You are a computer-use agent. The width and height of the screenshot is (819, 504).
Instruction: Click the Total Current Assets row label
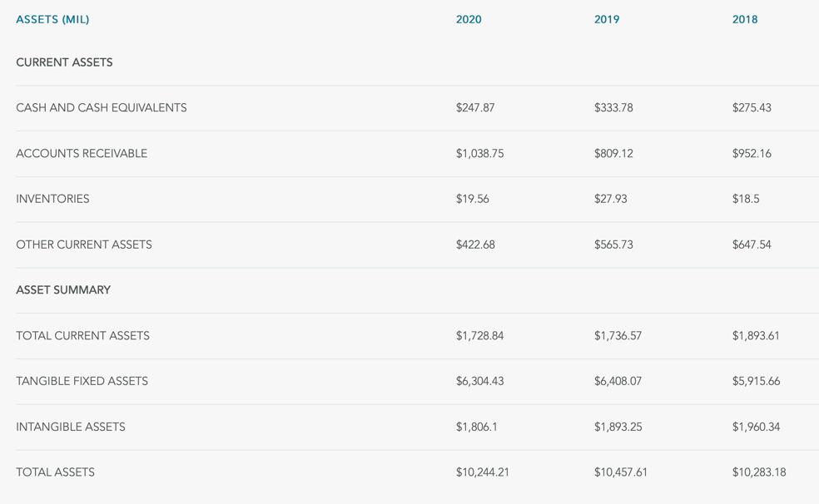[x=82, y=336]
